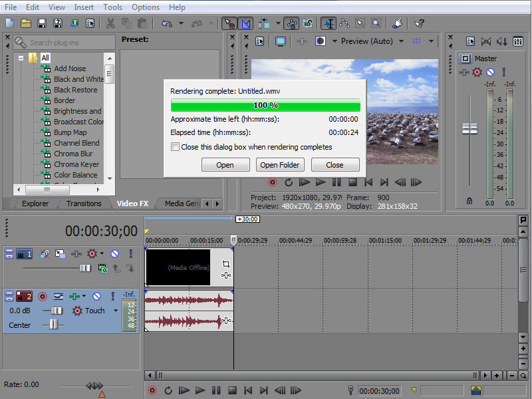Click the event pan/crop icon on video clip

tap(225, 264)
